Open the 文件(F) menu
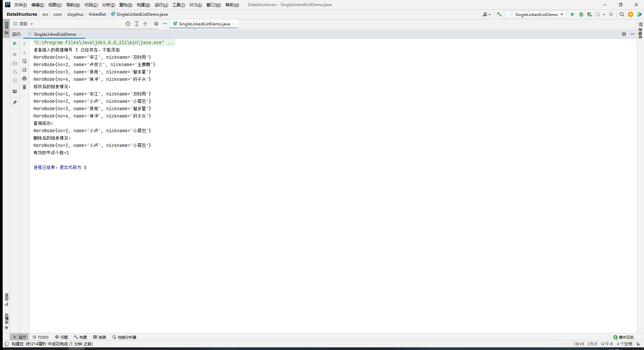This screenshot has width=644, height=350. [20, 5]
